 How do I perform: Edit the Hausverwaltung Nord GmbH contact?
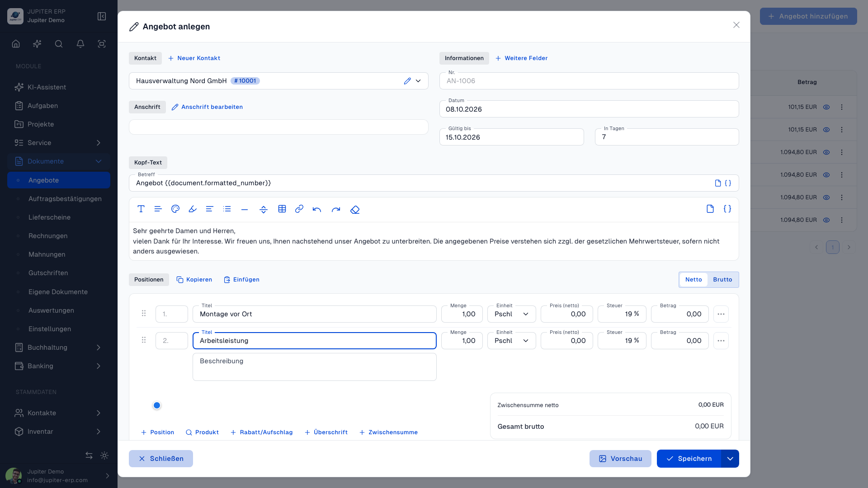click(407, 81)
